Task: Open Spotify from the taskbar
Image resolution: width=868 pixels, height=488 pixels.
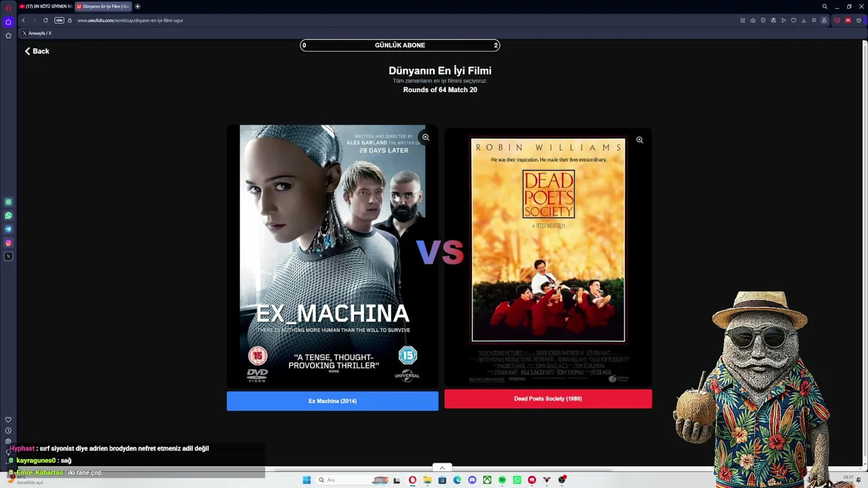Action: pos(502,480)
